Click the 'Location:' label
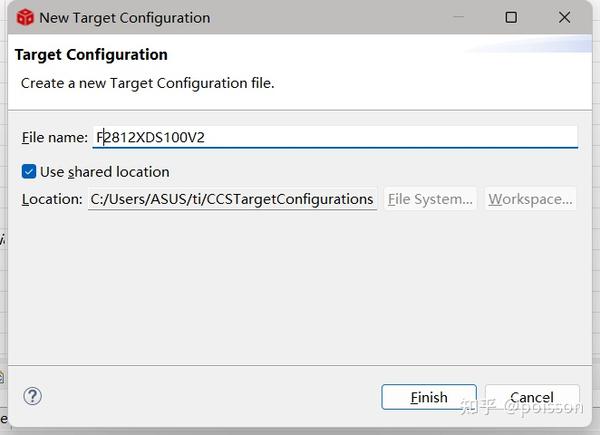The height and width of the screenshot is (435, 600). (52, 199)
